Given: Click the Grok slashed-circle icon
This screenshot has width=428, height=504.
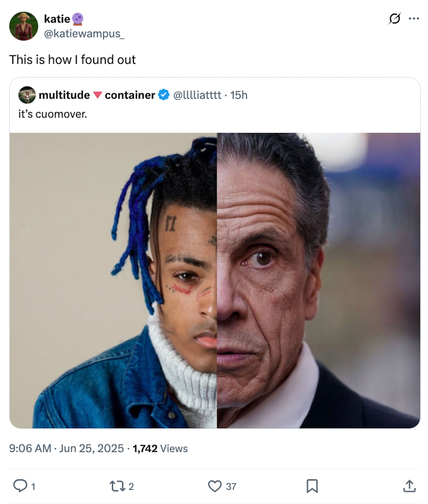Looking at the screenshot, I should tap(395, 19).
